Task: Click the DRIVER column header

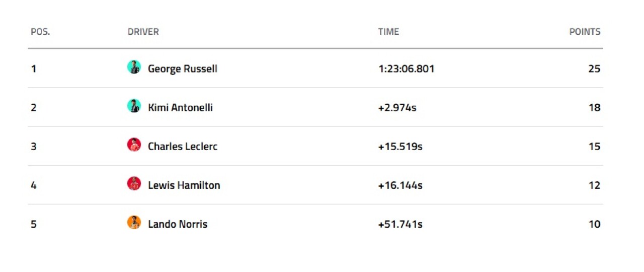Action: pyautogui.click(x=143, y=32)
